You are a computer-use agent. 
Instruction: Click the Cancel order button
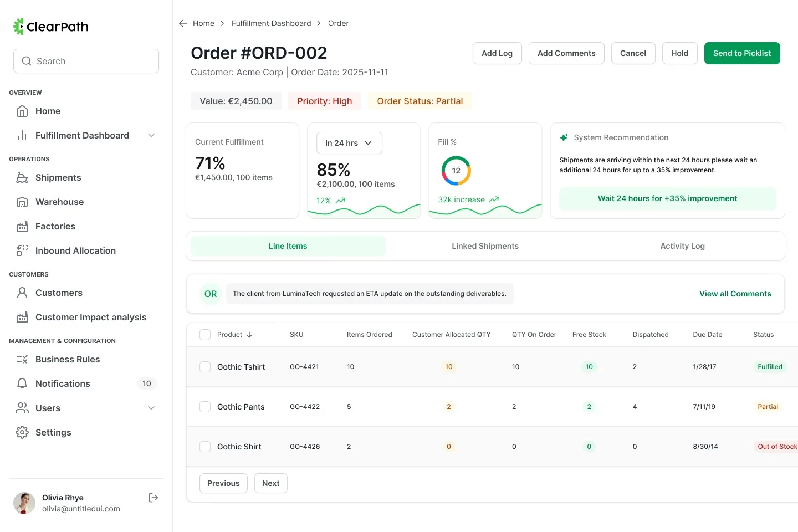[633, 53]
